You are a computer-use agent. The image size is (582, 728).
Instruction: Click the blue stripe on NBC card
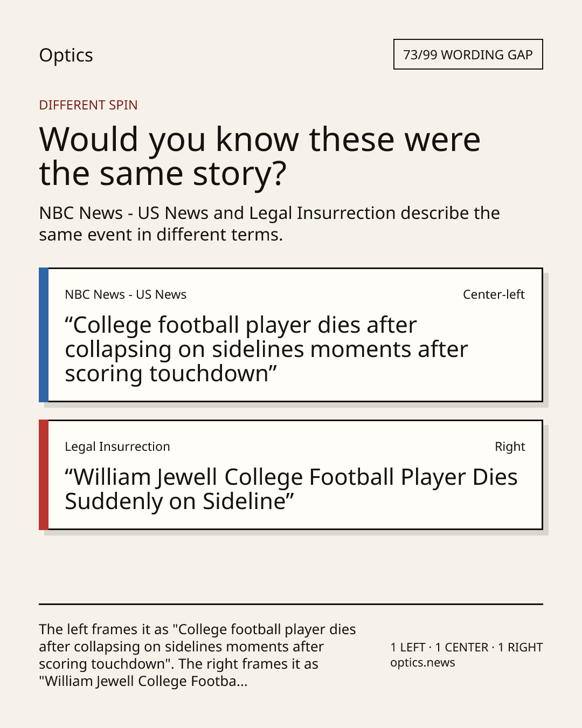[44, 335]
